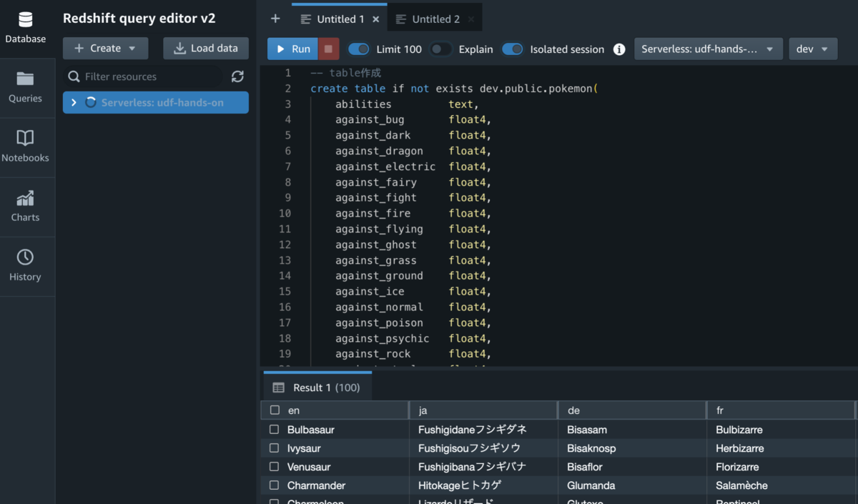Open the Serverless workgroup dropdown

[x=708, y=49]
